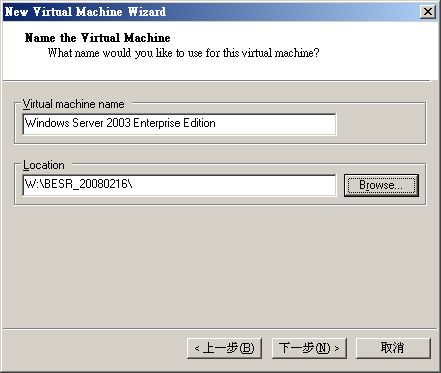Click the "Name the Virtual Machine" heading
The height and width of the screenshot is (373, 441).
(97, 38)
